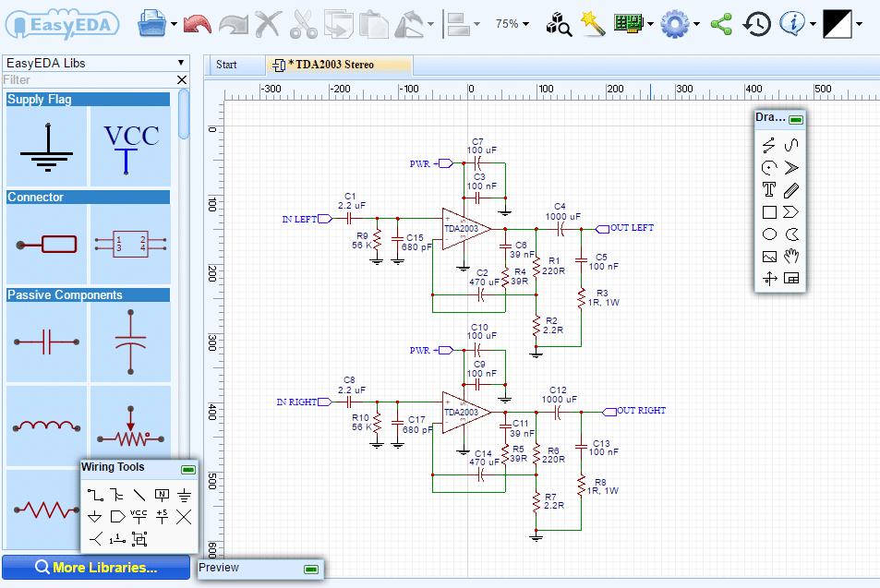Click the Undo arrow in toolbar
The image size is (880, 588).
click(x=197, y=24)
